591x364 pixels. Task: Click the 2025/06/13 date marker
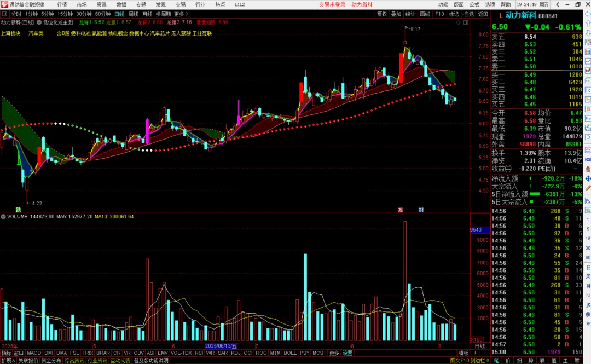pyautogui.click(x=221, y=346)
